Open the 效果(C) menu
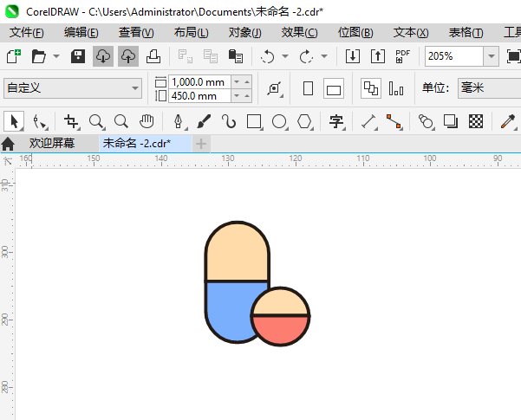521x420 pixels. coord(299,32)
